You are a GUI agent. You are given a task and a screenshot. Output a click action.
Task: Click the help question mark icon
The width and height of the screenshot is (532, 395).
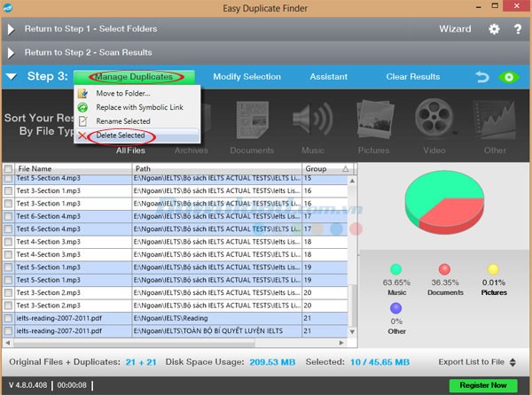pyautogui.click(x=517, y=28)
